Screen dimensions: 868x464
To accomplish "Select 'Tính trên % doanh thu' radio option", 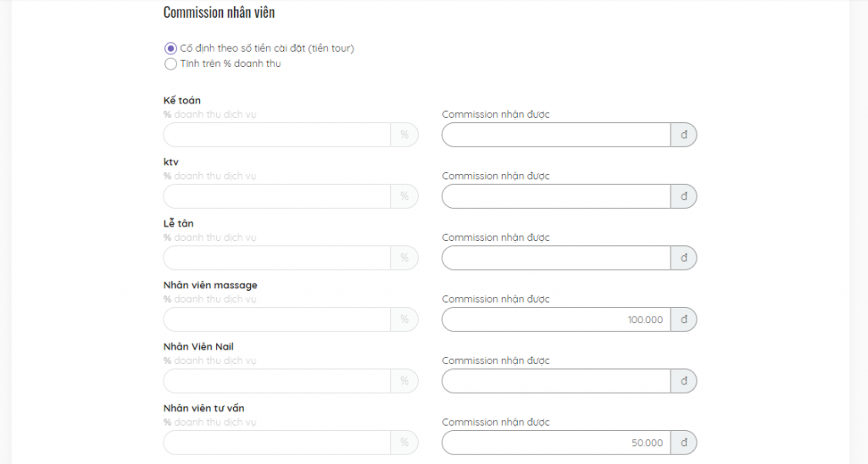I will pos(170,64).
